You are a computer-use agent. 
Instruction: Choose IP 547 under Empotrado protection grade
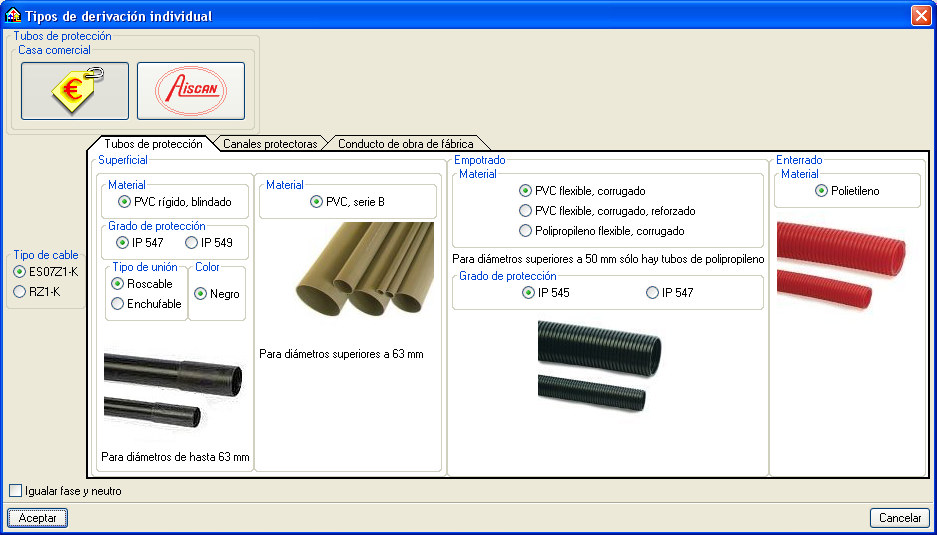669,292
